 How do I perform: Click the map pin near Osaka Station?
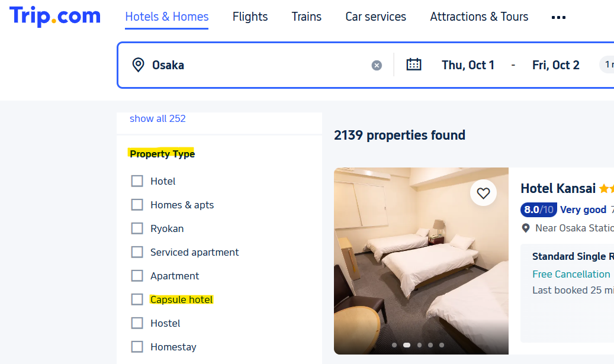click(526, 228)
